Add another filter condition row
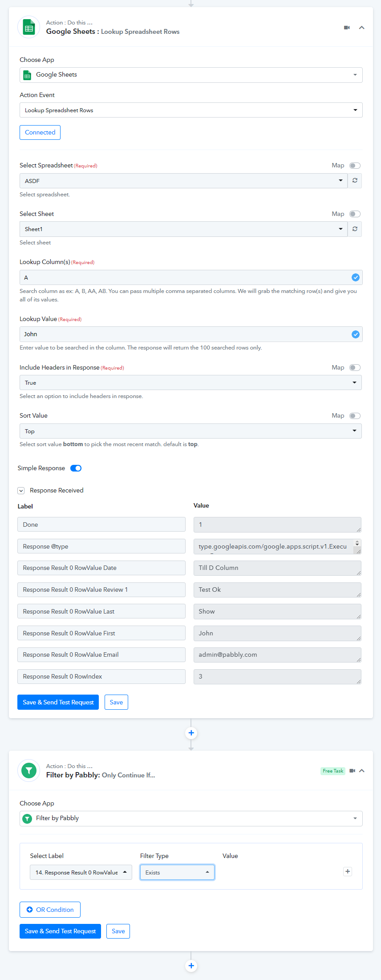 coord(348,872)
